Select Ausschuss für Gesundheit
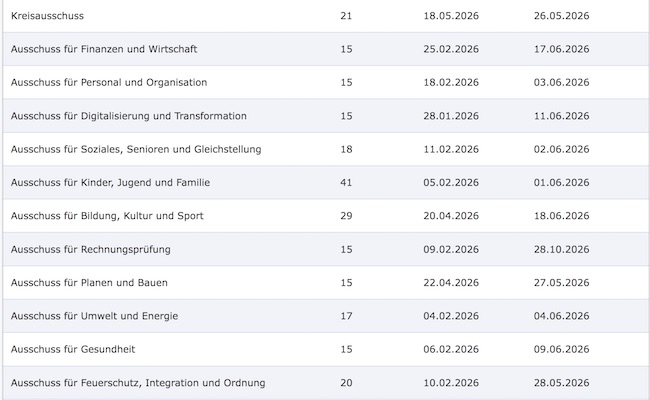The image size is (650, 400). pos(73,349)
